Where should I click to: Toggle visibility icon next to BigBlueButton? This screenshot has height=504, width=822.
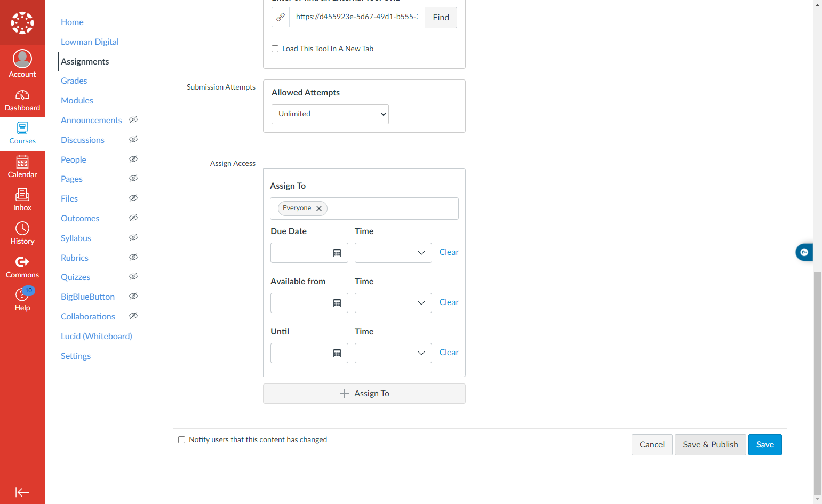pyautogui.click(x=133, y=296)
